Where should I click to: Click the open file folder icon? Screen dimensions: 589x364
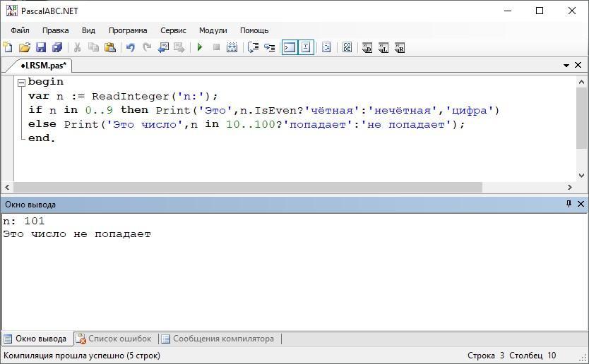point(25,48)
